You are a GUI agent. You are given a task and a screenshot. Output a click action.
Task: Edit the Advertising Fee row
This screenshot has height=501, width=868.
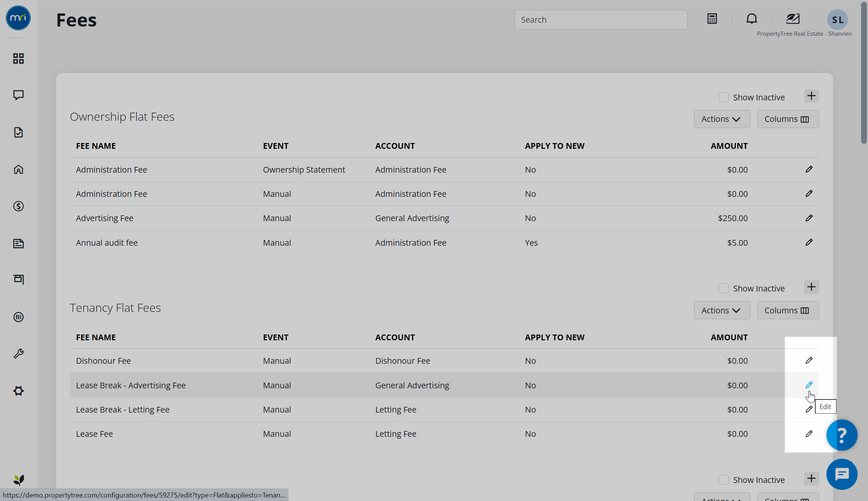point(809,218)
